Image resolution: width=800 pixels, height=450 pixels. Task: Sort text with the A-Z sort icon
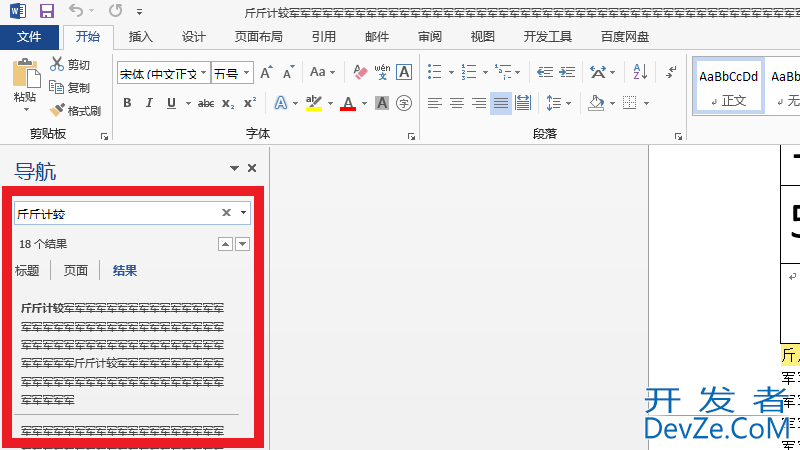tap(640, 72)
